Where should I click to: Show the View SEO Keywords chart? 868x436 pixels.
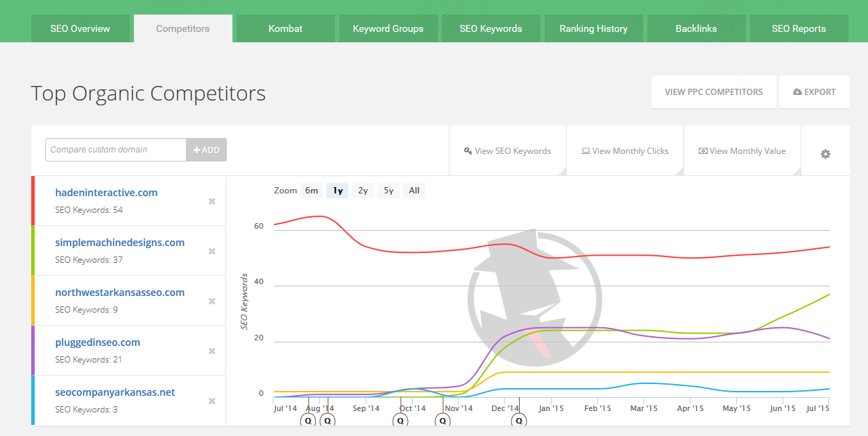(x=508, y=150)
